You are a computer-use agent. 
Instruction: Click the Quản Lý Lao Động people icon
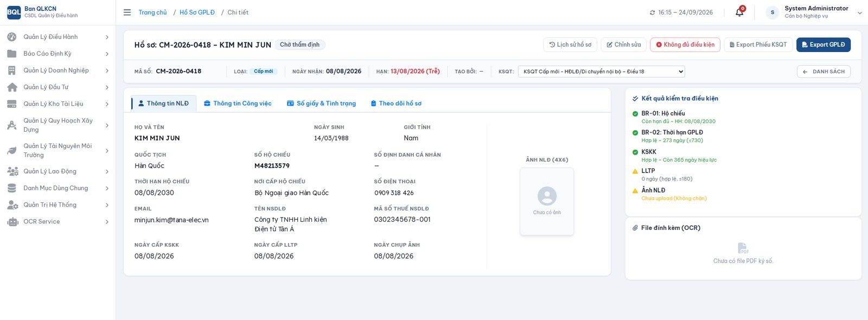[x=12, y=171]
